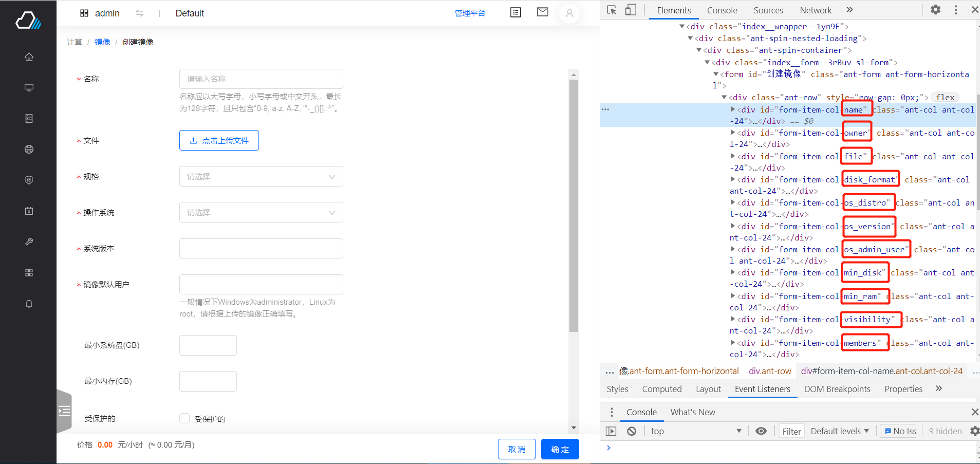Click the 确定 confirm button
Image resolution: width=980 pixels, height=464 pixels.
(560, 449)
